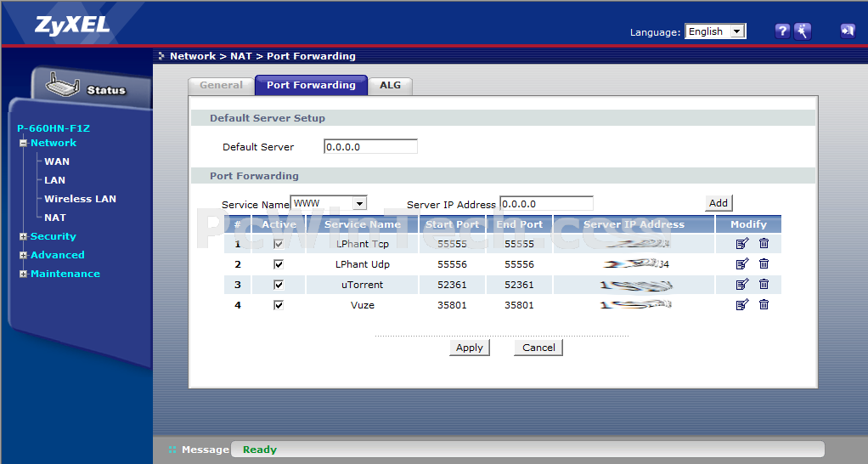868x464 pixels.
Task: Expand the Advanced tree node
Action: (23, 255)
